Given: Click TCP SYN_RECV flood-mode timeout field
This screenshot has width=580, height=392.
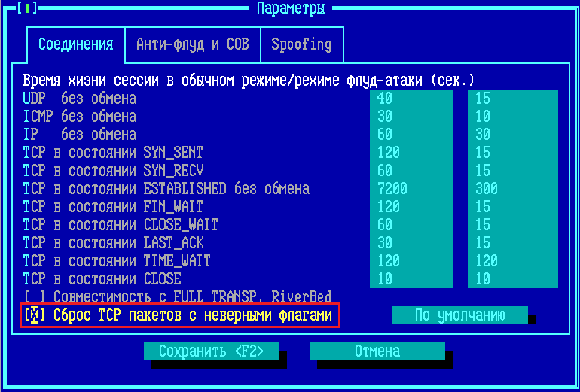Looking at the screenshot, I should click(x=512, y=171).
